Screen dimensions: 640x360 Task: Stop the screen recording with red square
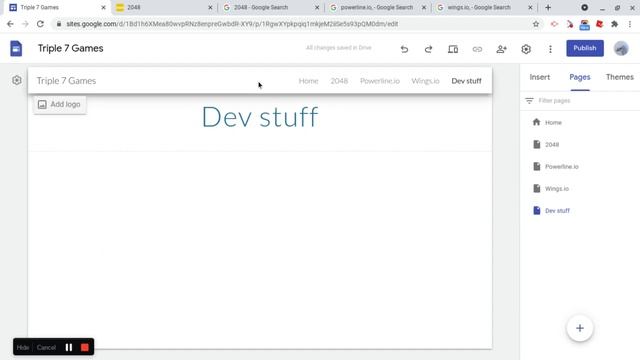point(84,347)
